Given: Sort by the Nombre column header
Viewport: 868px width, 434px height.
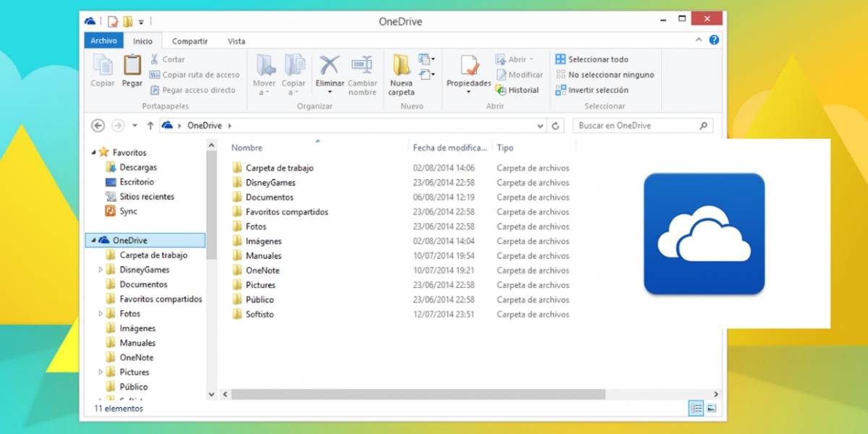Looking at the screenshot, I should coord(247,148).
